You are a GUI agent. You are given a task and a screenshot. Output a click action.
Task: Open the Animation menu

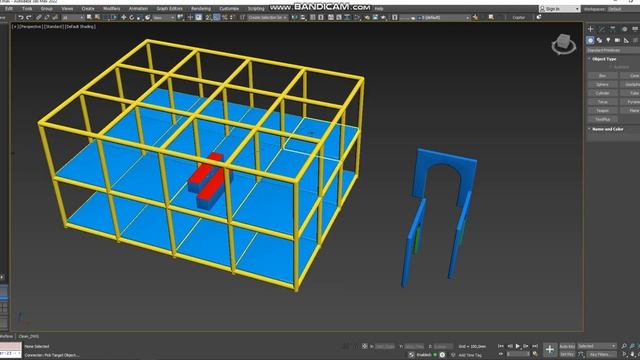pos(138,9)
